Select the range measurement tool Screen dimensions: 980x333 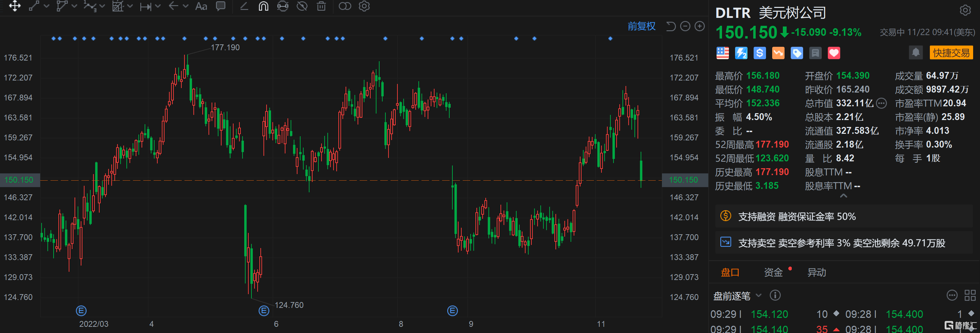coord(146,7)
